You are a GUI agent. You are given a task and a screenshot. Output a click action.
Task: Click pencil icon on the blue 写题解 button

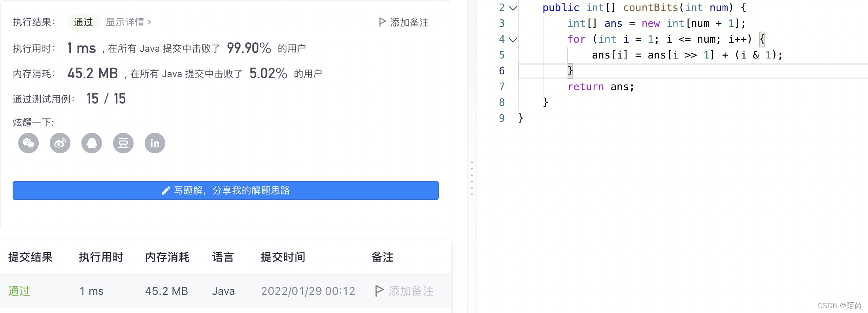point(166,190)
